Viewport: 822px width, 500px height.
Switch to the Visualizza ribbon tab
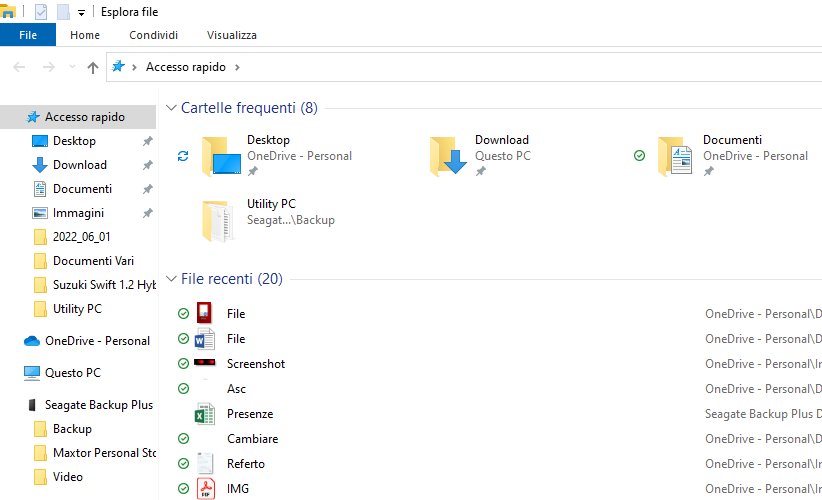[x=232, y=35]
